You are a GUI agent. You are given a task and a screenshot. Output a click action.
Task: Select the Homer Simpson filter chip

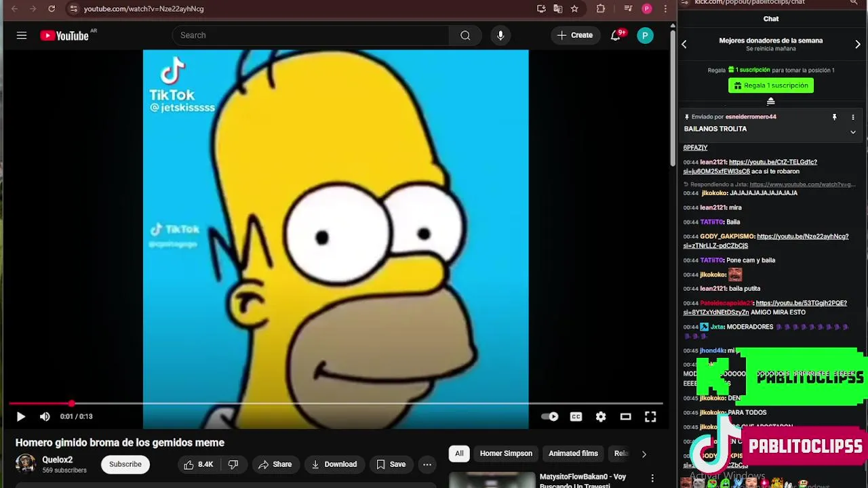(506, 453)
